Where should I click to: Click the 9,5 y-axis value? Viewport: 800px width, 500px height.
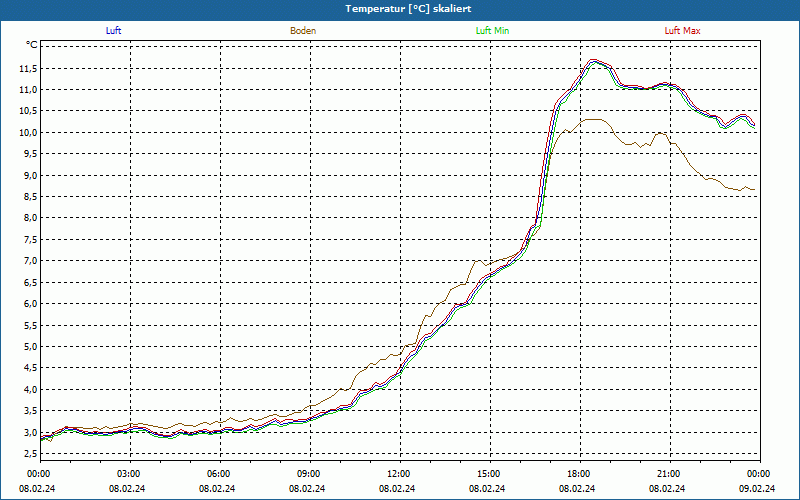[30, 154]
